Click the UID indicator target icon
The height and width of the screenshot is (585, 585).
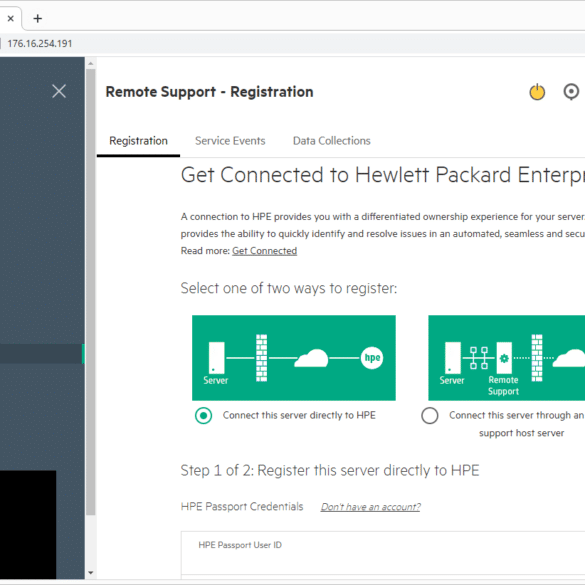pyautogui.click(x=571, y=92)
